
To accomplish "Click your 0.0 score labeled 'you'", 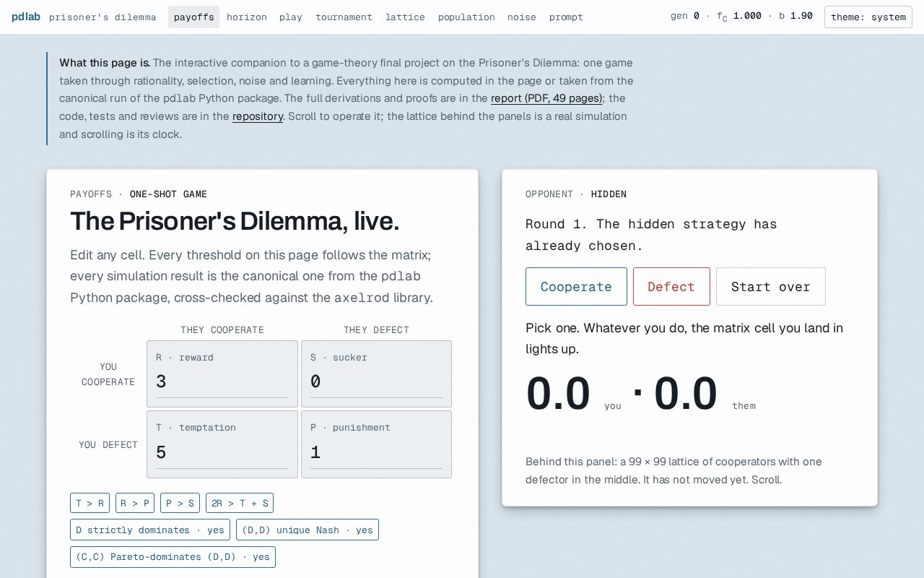I will tap(558, 394).
